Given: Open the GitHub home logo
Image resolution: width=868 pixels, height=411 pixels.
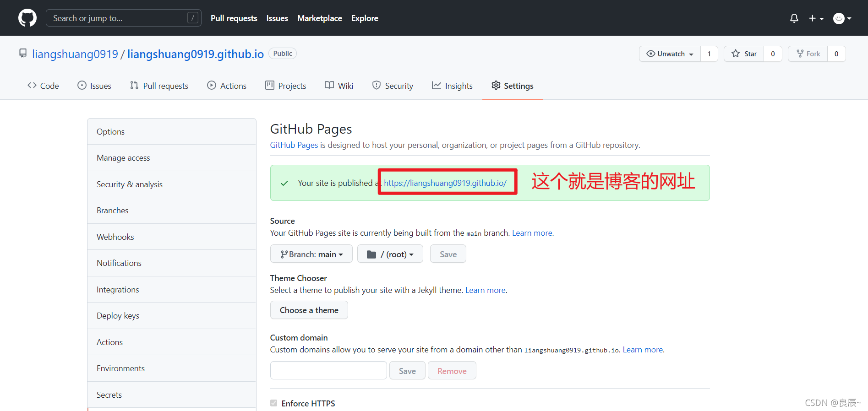Looking at the screenshot, I should coord(27,18).
